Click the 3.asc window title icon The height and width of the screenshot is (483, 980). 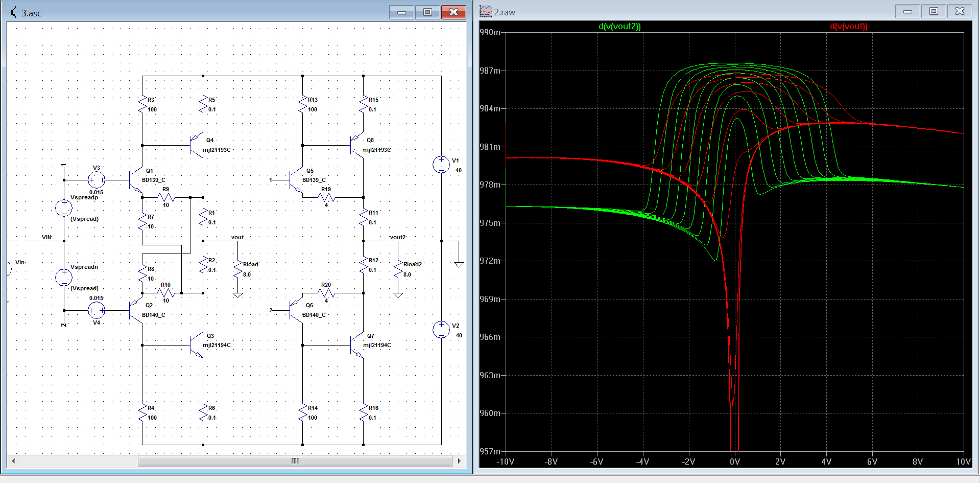(13, 12)
